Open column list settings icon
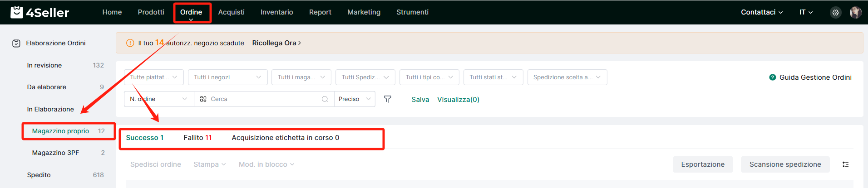The width and height of the screenshot is (868, 188). 845,164
